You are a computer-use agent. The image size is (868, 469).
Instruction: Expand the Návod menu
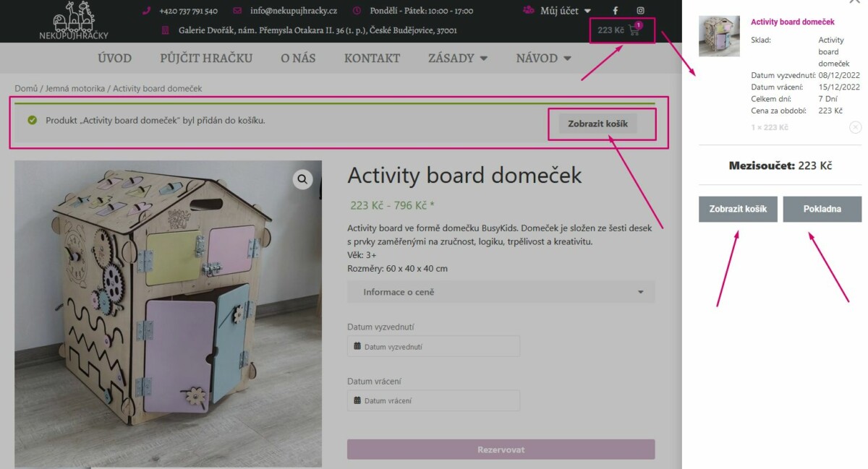tap(543, 59)
